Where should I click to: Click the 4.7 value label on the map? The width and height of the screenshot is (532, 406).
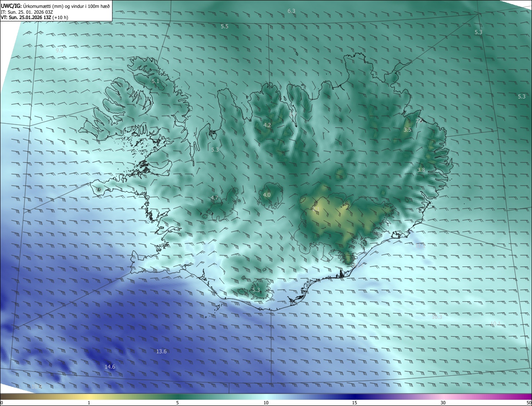[214, 198]
